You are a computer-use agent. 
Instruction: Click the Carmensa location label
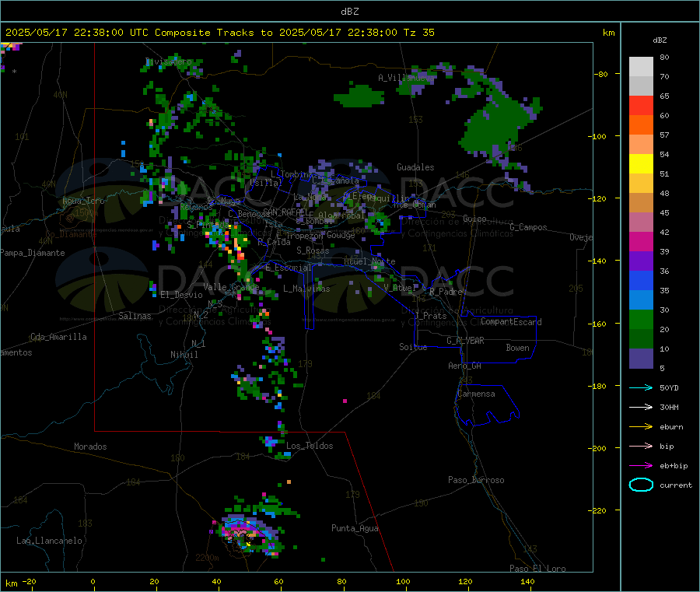[x=476, y=394]
